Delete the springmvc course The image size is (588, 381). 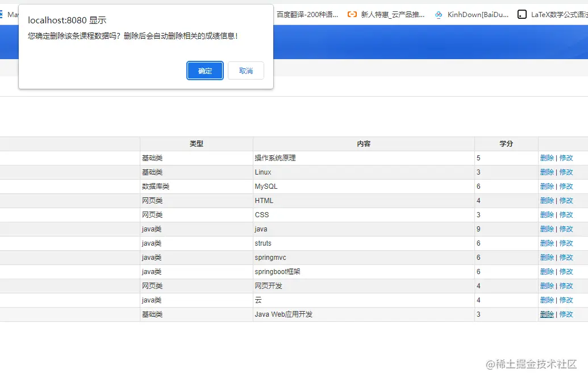[547, 258]
